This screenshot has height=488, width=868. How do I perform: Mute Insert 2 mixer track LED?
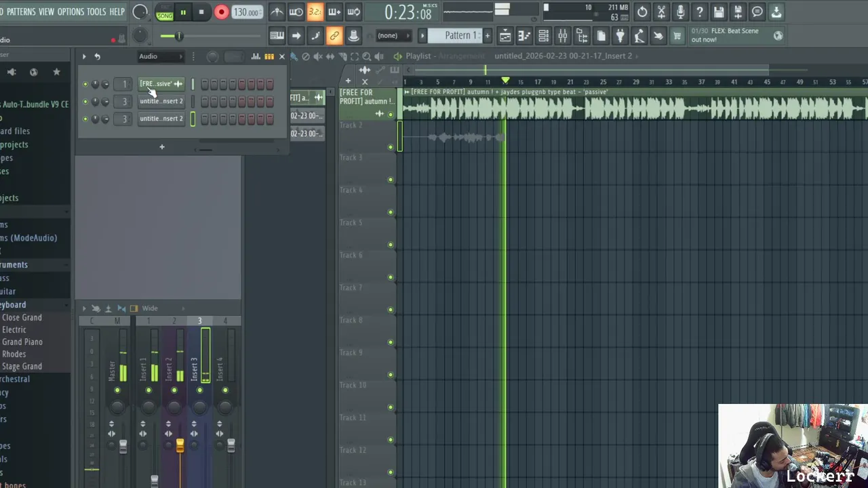point(174,390)
